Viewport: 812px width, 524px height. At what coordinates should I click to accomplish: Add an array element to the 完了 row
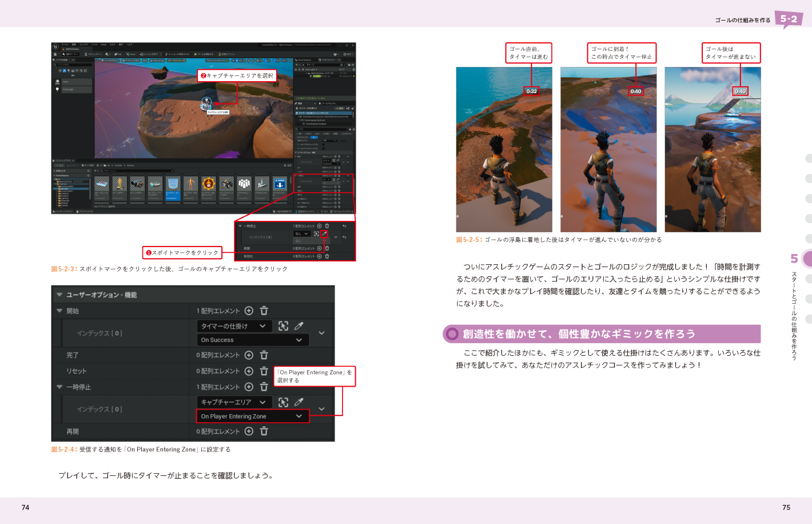(x=249, y=355)
